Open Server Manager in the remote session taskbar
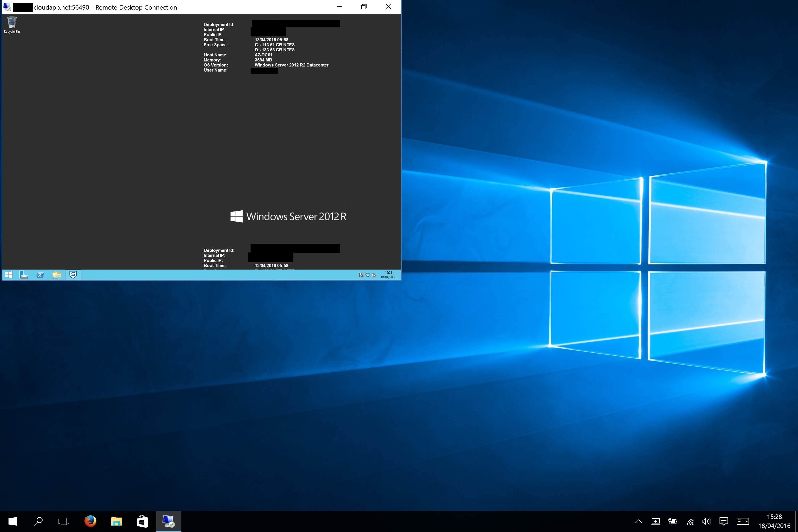 tap(24, 275)
